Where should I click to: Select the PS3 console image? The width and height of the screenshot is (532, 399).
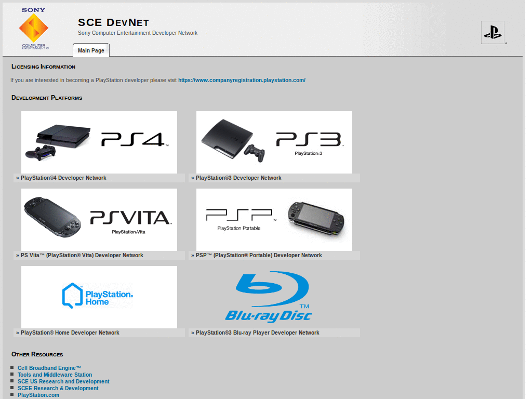coord(274,142)
